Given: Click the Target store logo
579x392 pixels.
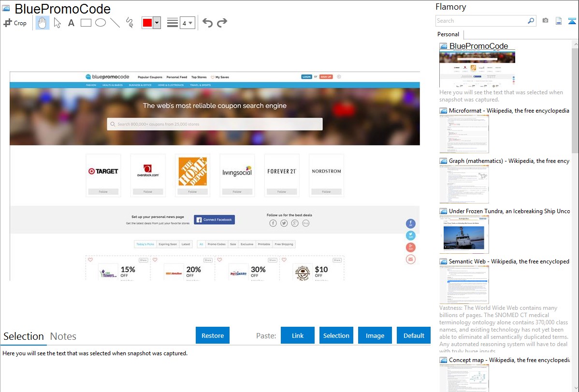Looking at the screenshot, I should pyautogui.click(x=103, y=171).
